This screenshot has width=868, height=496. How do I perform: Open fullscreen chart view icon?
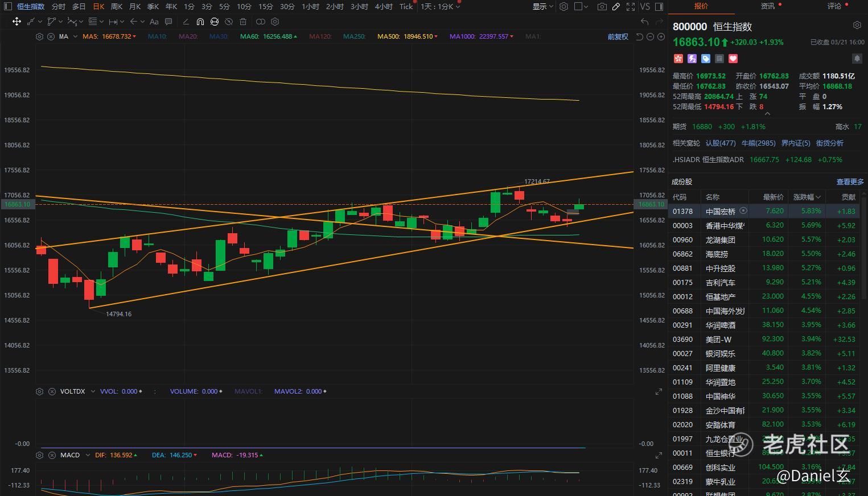[631, 7]
